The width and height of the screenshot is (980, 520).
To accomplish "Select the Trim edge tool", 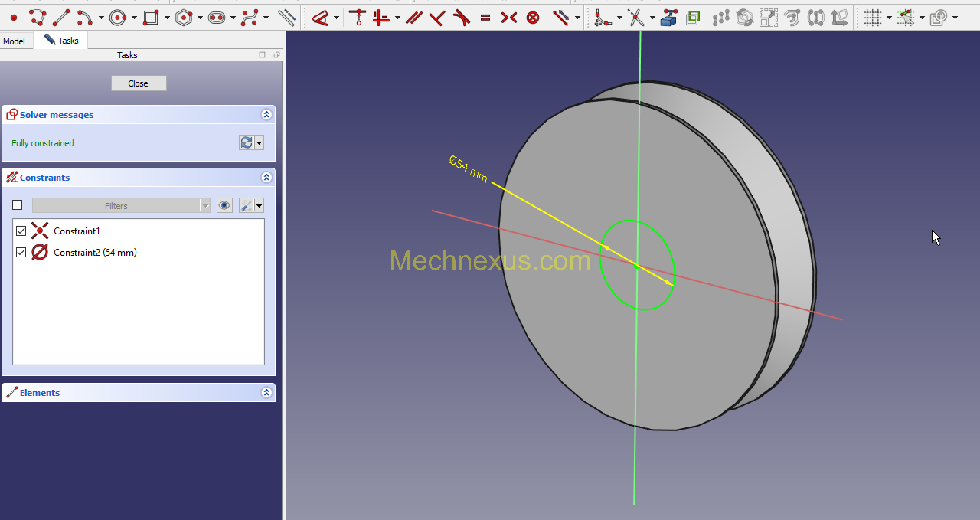I will pos(635,17).
